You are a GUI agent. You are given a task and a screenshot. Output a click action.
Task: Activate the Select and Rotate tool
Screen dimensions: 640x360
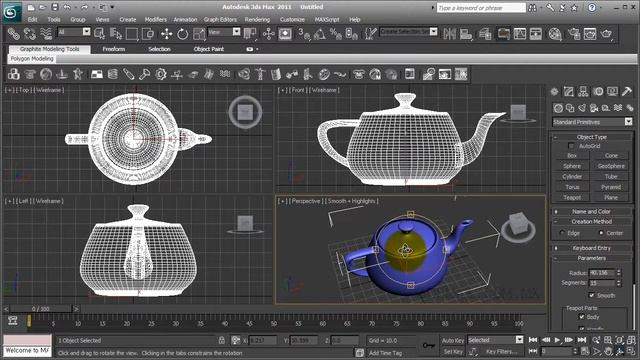coord(182,33)
